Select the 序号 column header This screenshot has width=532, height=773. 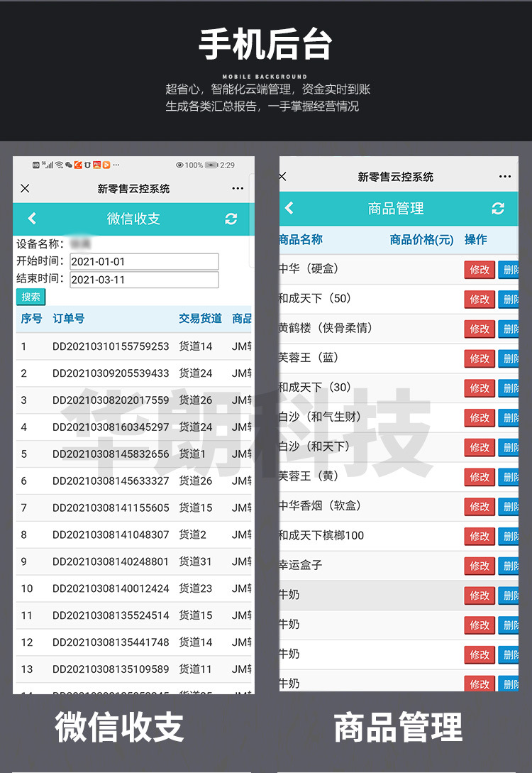pos(31,319)
